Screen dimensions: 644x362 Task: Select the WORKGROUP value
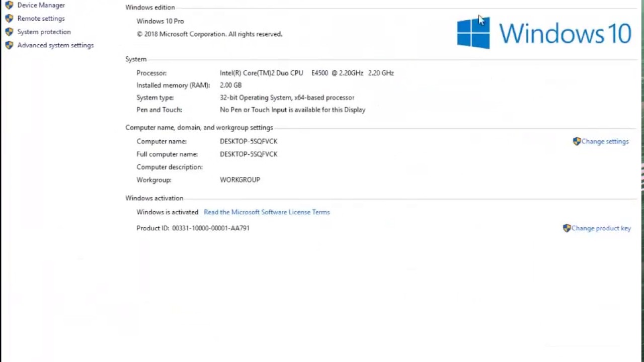[240, 180]
